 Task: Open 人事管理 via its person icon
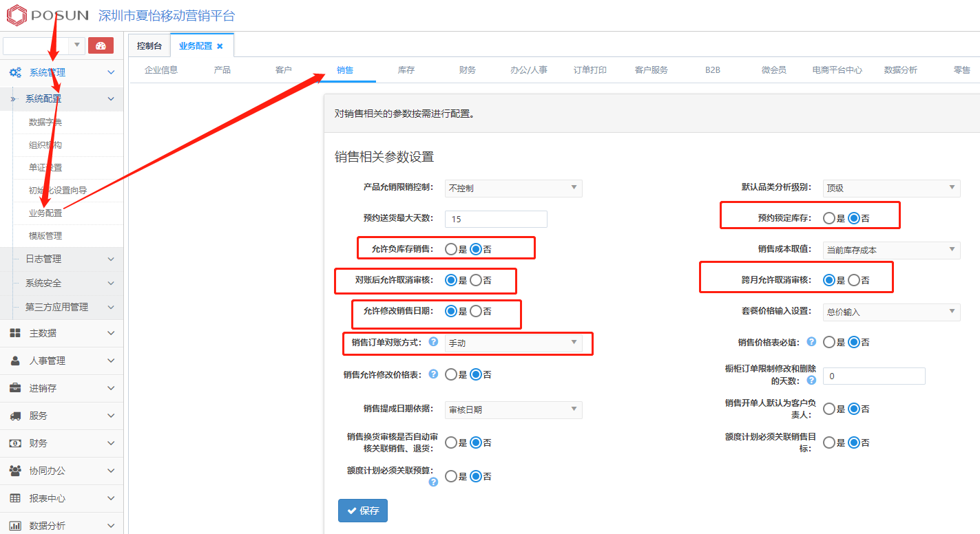(15, 361)
